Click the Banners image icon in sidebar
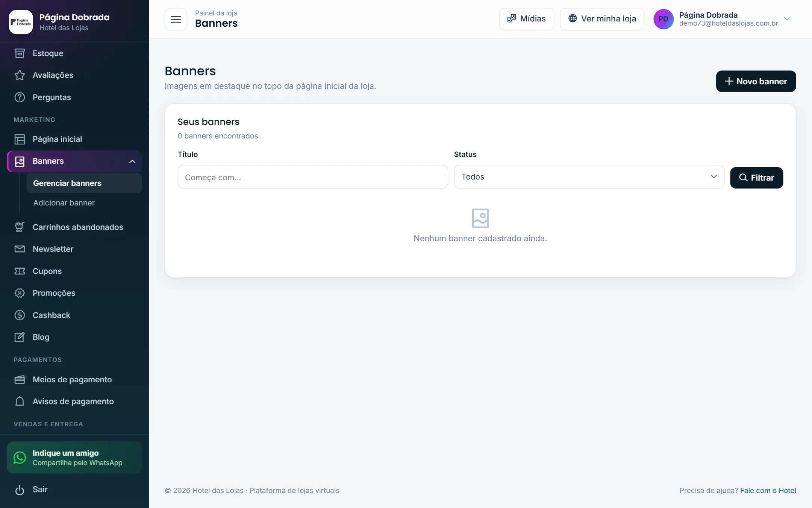Viewport: 812px width, 508px height. (20, 161)
